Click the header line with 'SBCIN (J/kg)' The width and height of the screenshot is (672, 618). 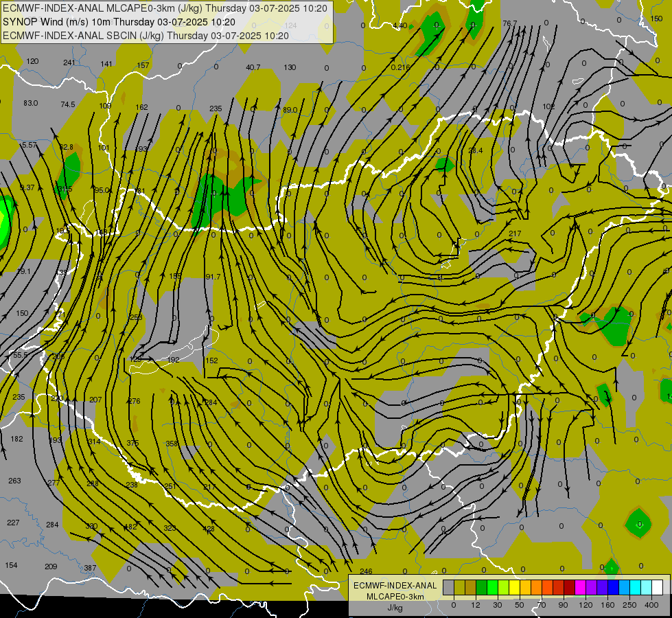coord(146,36)
